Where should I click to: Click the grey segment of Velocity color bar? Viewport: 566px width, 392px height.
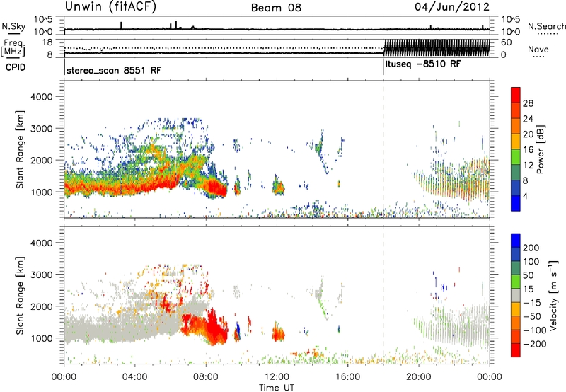516,296
